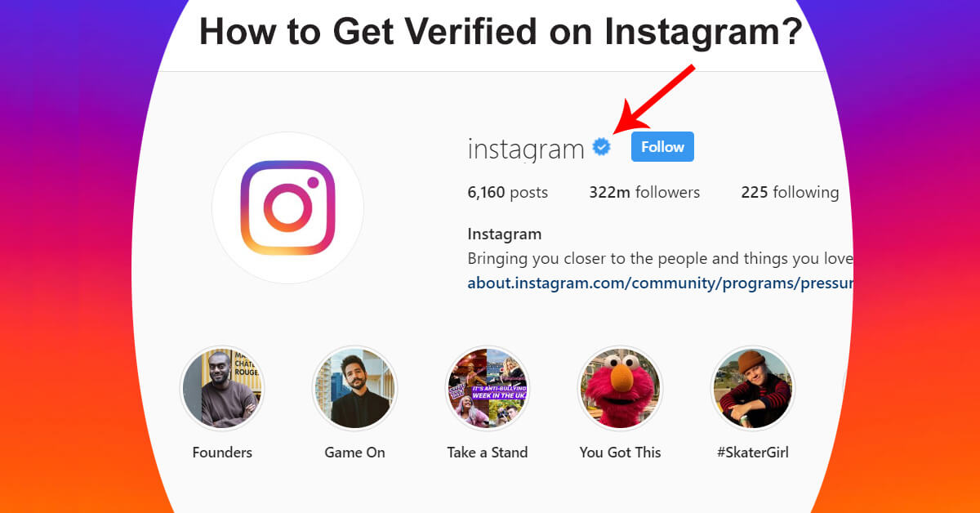This screenshot has width=980, height=513.
Task: Click the blue Follow button
Action: click(662, 147)
